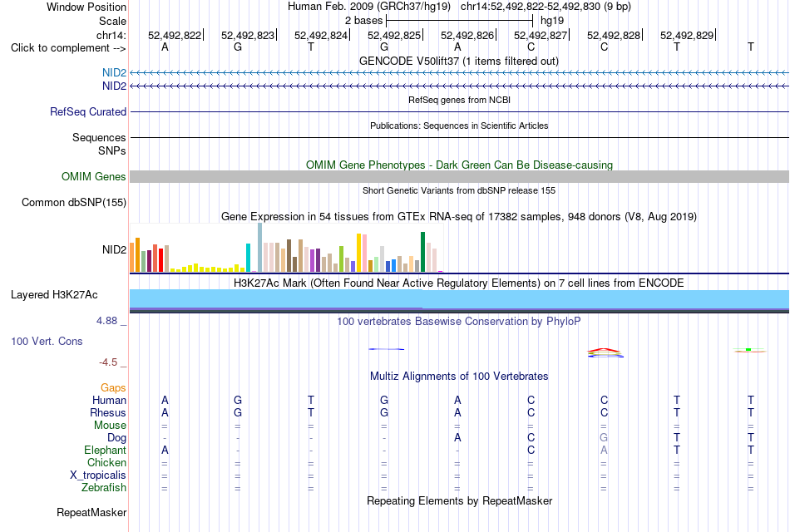790x532 pixels.
Task: Click the Dog species label
Action: [116, 438]
